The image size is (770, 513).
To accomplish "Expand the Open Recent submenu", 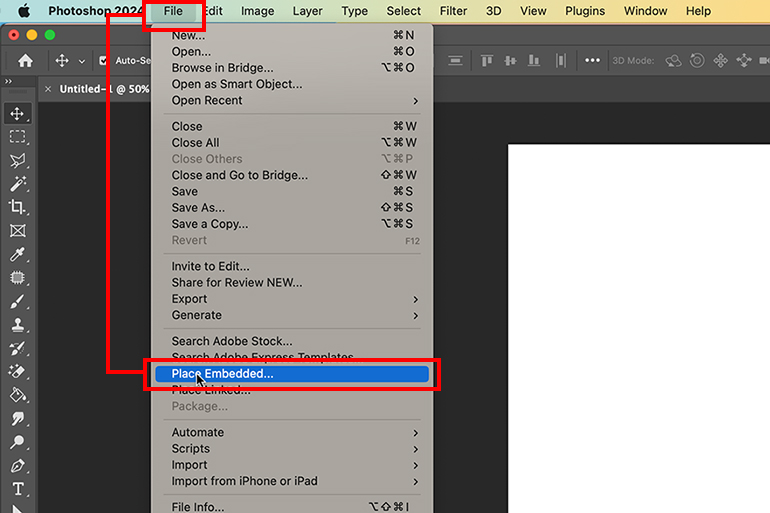I will click(293, 100).
